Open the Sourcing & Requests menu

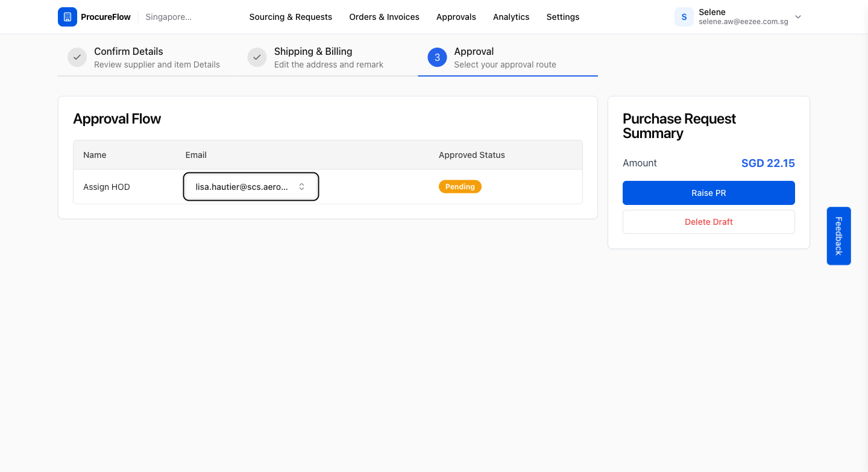pyautogui.click(x=291, y=17)
